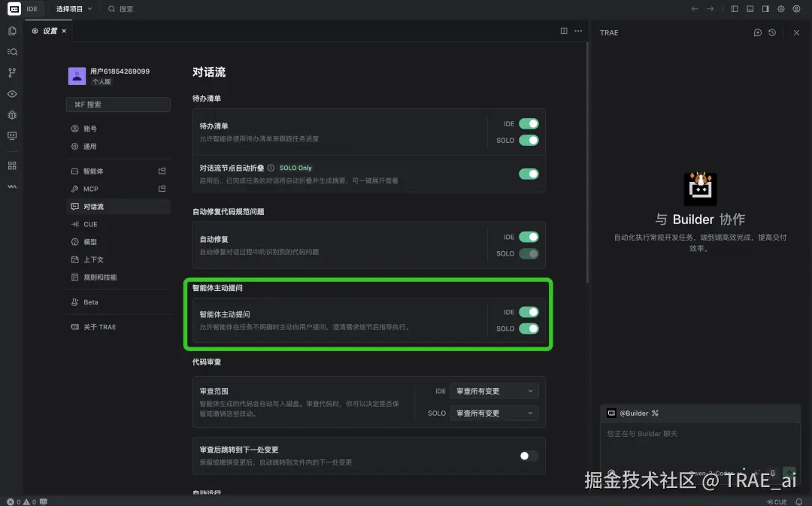This screenshot has height=506, width=812.
Task: Click the settings page vertical scrollbar
Action: pos(587,163)
